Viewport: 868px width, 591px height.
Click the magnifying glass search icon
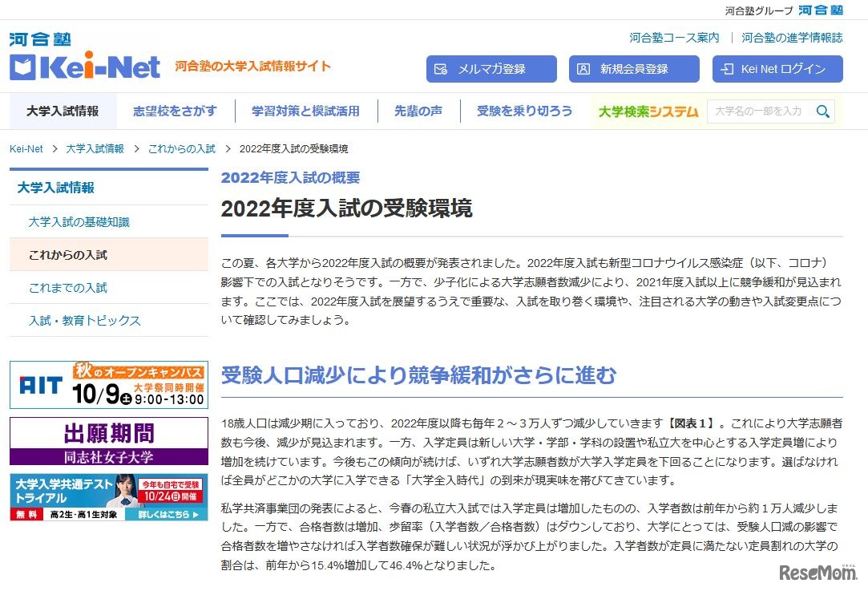pos(822,111)
